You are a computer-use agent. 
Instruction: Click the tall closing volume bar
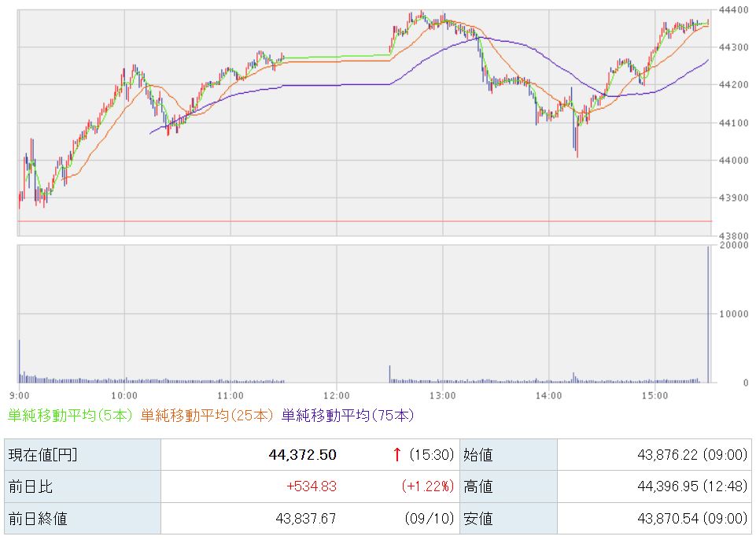coord(708,314)
